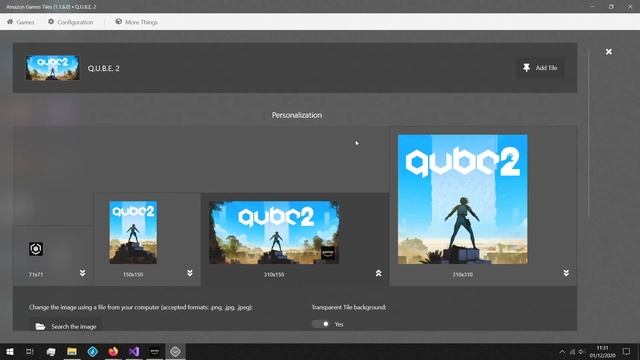Open File Explorer from the taskbar

click(x=72, y=351)
